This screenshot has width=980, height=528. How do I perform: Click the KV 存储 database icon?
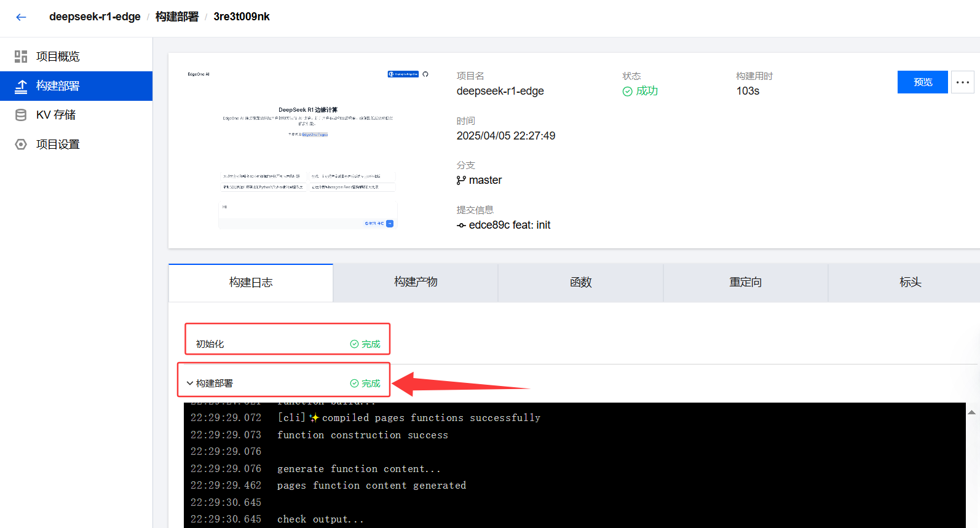tap(21, 115)
